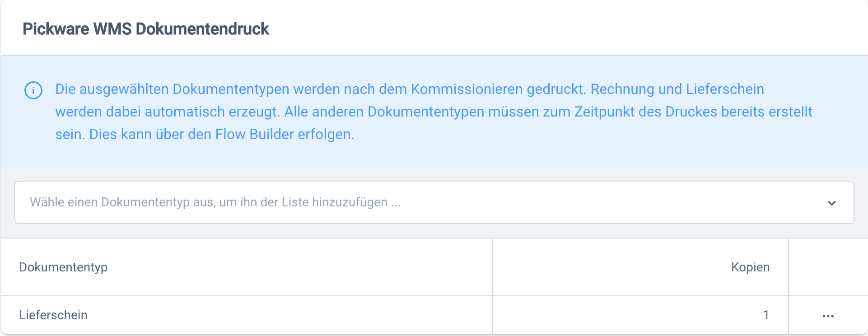
Task: Sort by the Kopien column header
Action: tap(750, 267)
